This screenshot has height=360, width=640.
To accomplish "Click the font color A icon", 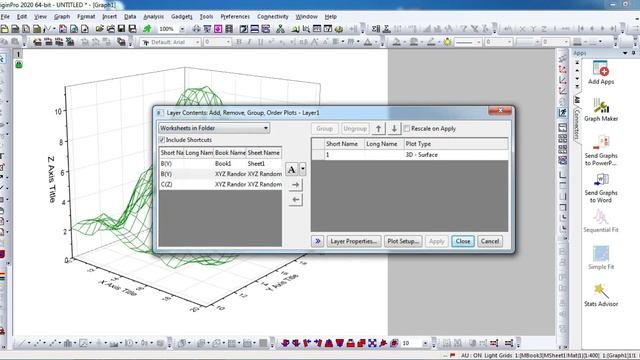I will [x=368, y=42].
